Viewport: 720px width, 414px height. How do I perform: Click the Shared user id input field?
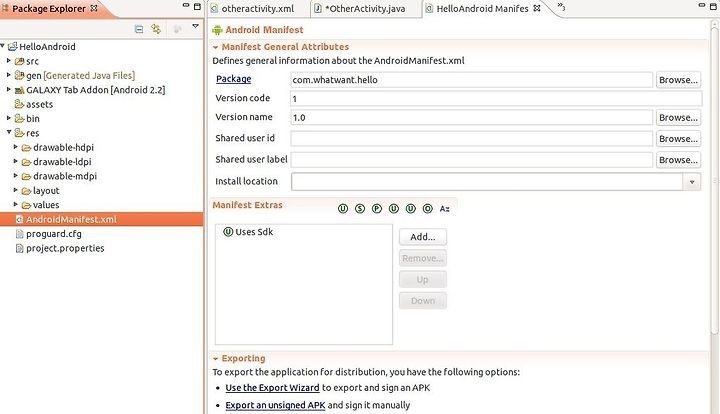[x=471, y=139]
